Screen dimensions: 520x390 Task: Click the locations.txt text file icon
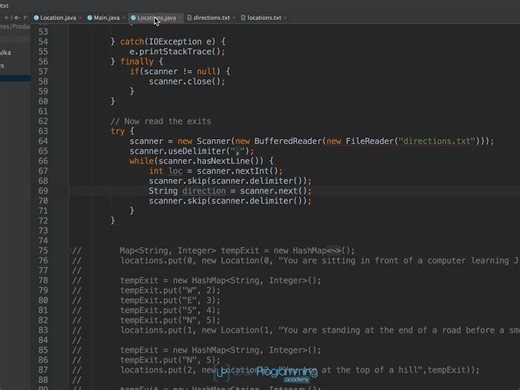[243, 18]
